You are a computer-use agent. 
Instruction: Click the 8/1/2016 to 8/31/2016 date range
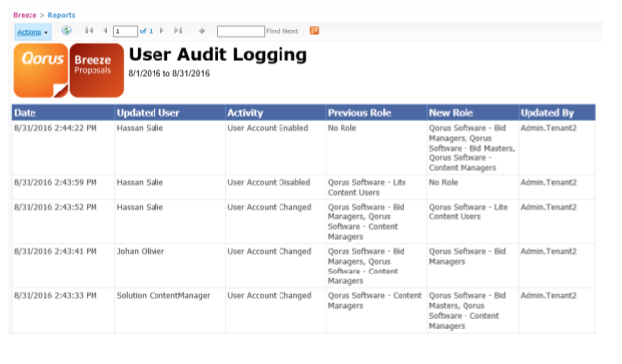pos(169,74)
